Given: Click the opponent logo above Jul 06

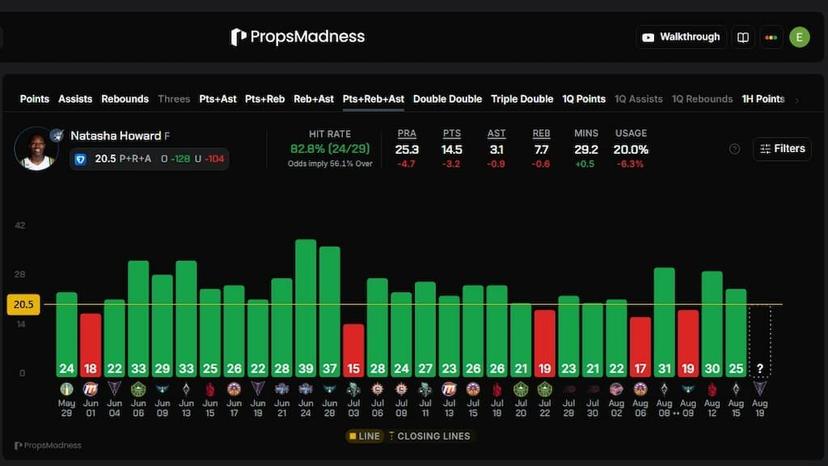Looking at the screenshot, I should pos(378,389).
